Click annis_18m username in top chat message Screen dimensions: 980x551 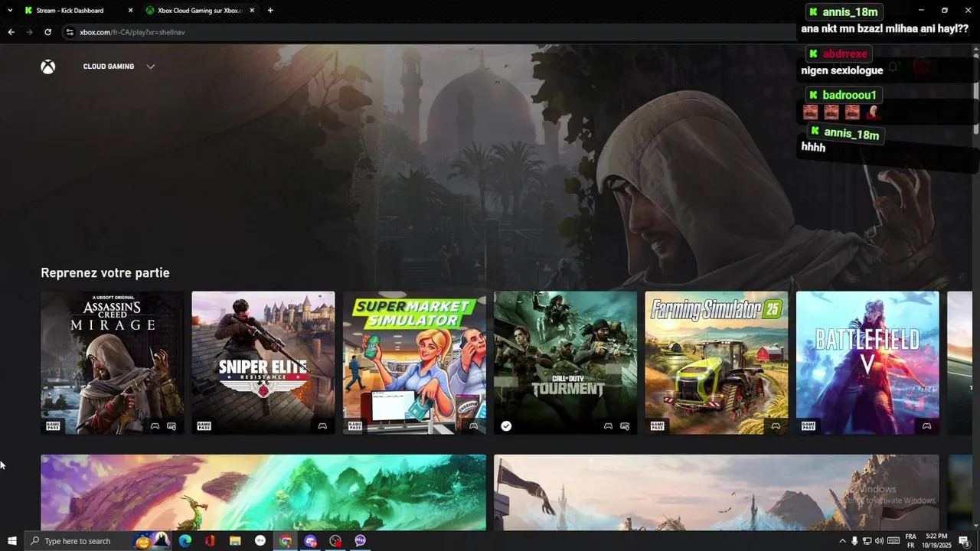point(850,12)
